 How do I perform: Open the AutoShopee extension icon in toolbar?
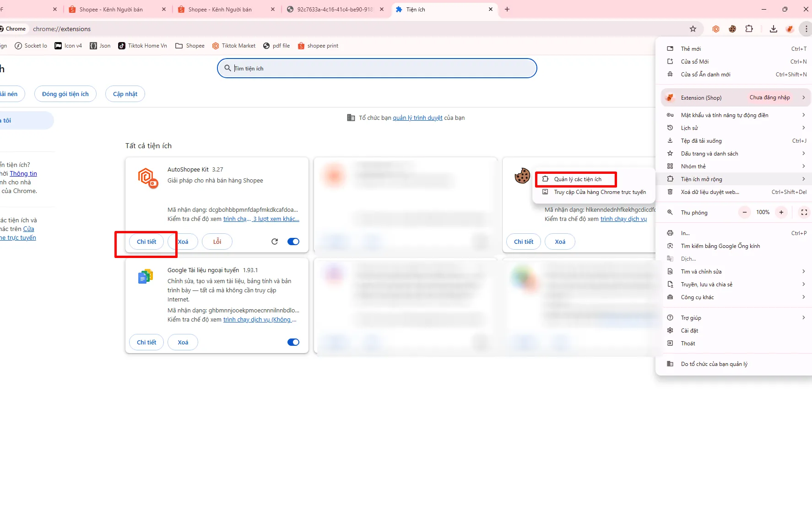coord(716,29)
